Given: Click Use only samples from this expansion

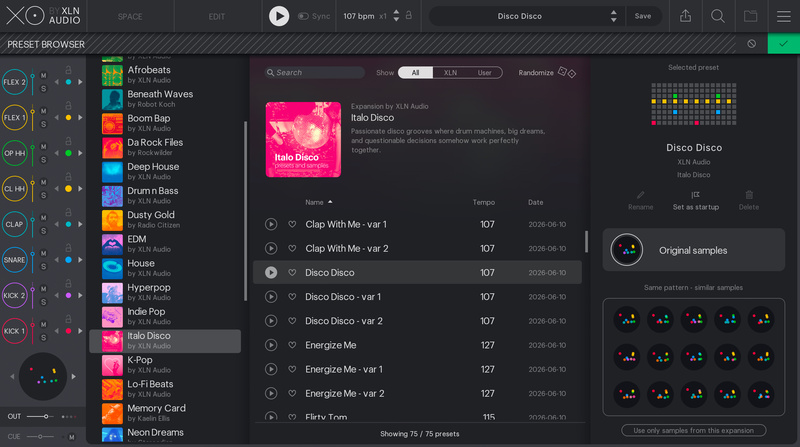Looking at the screenshot, I should click(x=693, y=430).
